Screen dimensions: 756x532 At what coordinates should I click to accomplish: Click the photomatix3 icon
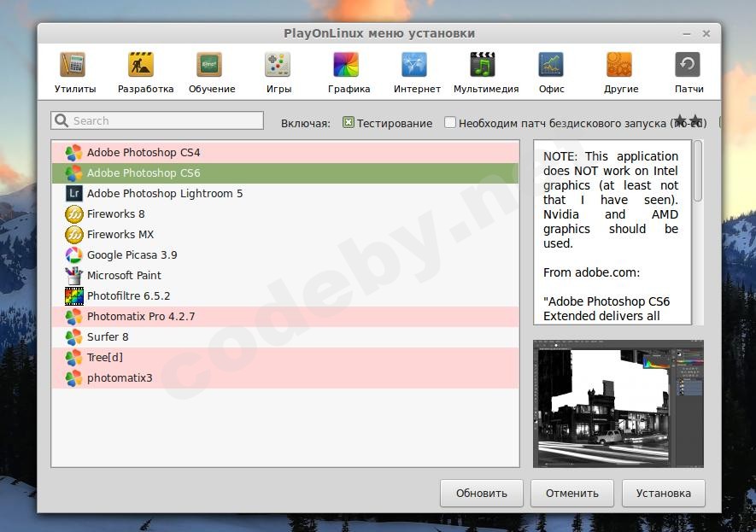tap(73, 377)
